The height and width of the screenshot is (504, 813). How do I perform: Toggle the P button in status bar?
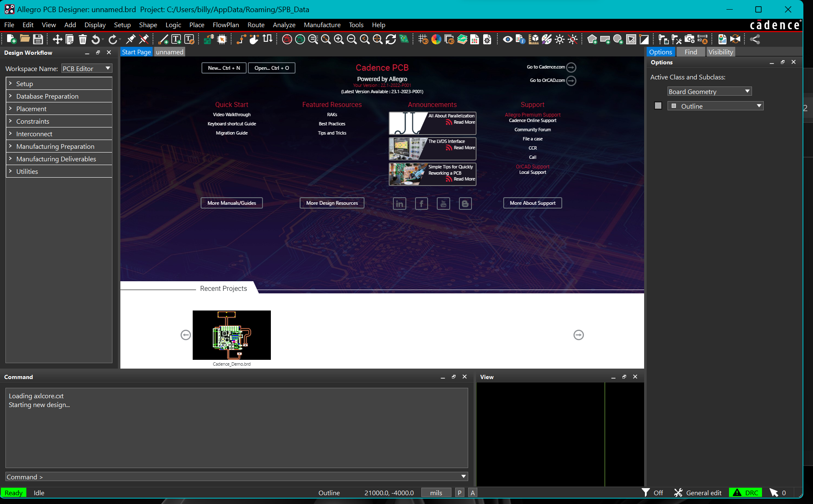point(459,493)
